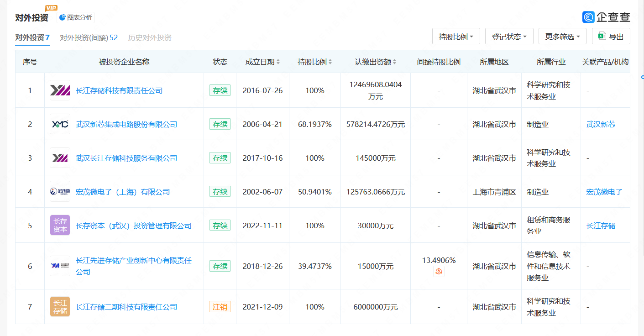This screenshot has width=644, height=336.
Task: Switch to 历史对外投资 tab
Action: point(150,37)
